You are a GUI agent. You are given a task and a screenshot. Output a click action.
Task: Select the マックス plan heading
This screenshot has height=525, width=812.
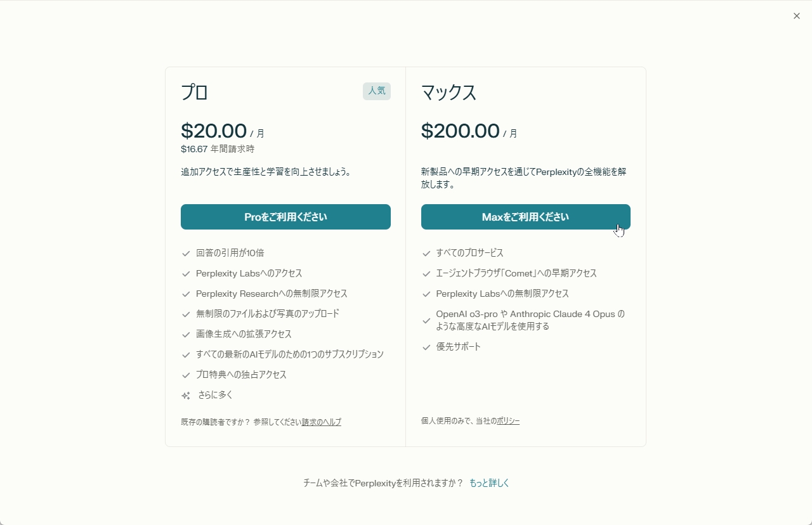(x=449, y=93)
